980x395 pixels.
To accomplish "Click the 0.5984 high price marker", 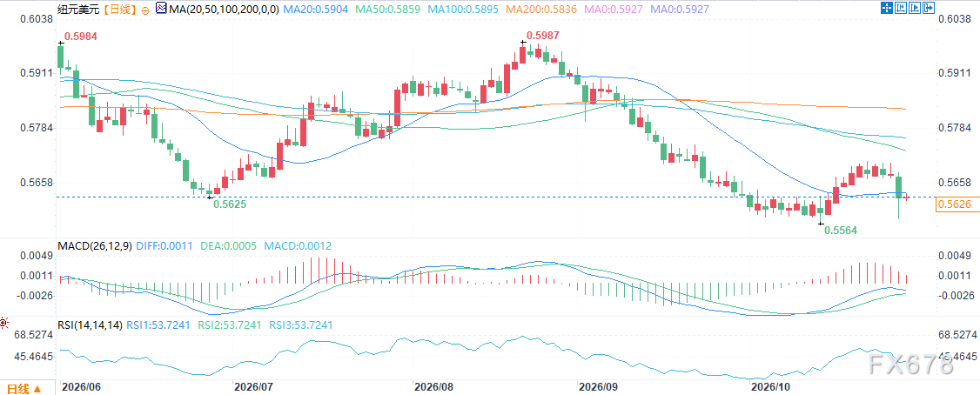I will pos(79,37).
